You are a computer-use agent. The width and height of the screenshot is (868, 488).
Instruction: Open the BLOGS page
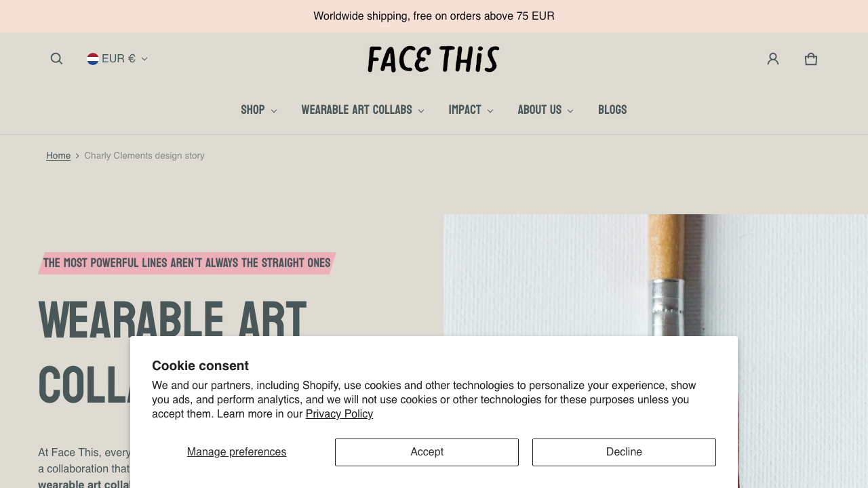click(x=612, y=110)
